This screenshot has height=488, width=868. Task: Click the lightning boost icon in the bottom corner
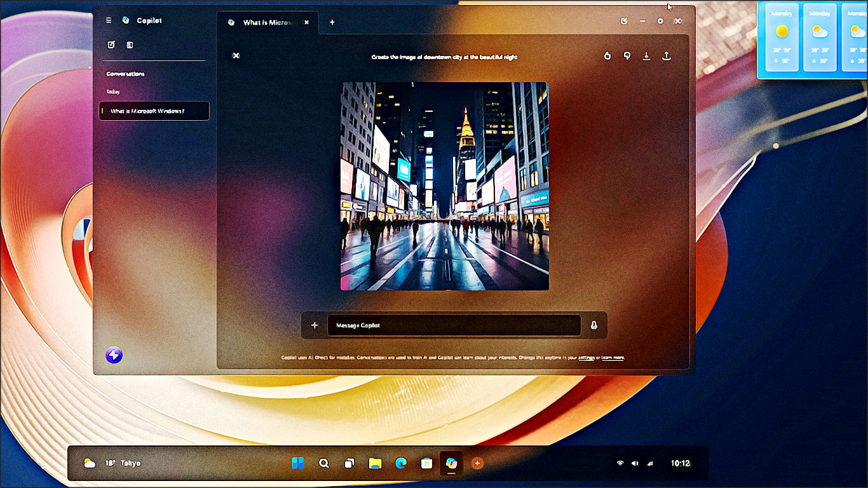tap(114, 356)
